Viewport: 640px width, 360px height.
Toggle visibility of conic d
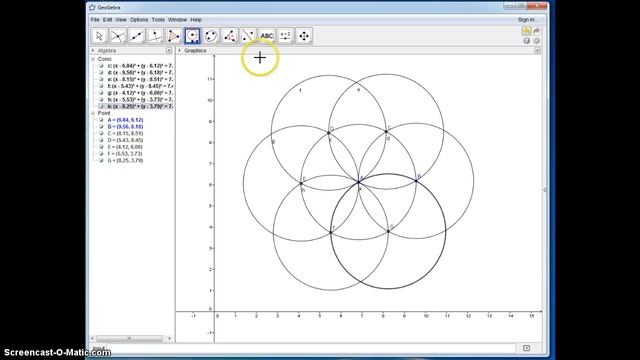click(101, 72)
